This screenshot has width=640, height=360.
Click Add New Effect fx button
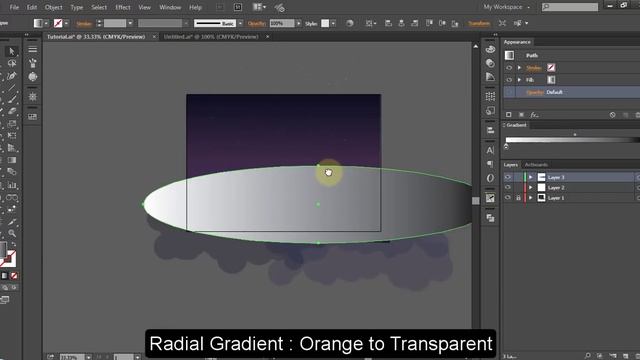[x=534, y=115]
